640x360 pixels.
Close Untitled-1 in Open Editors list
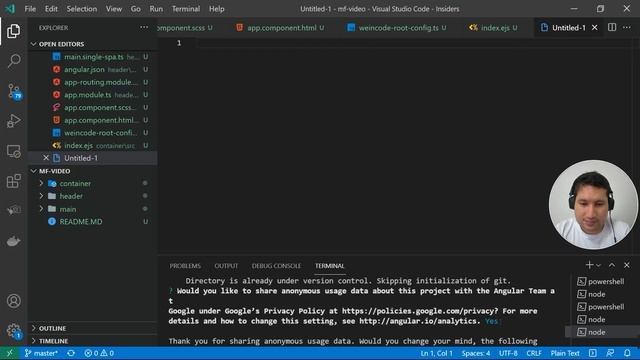(x=46, y=158)
